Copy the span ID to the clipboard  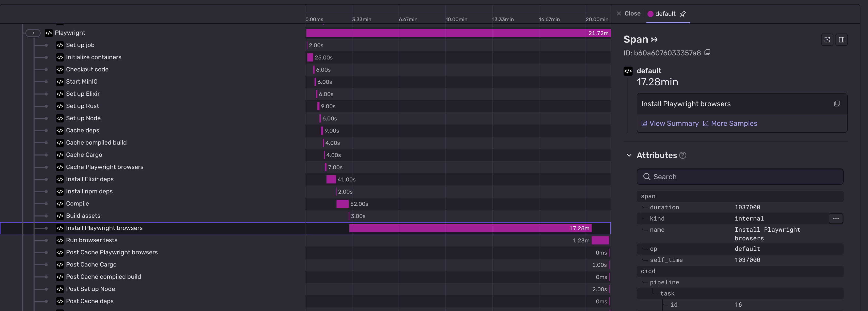pos(707,52)
